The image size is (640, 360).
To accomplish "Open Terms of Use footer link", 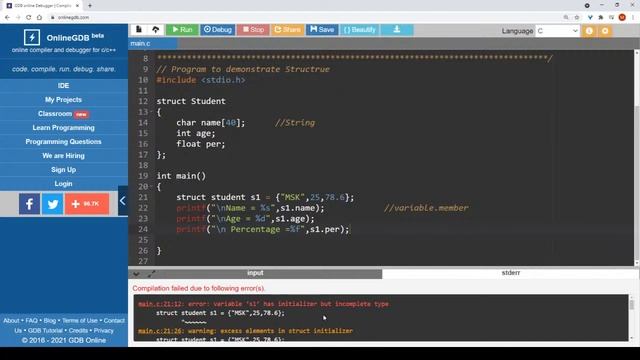I will (x=80, y=321).
